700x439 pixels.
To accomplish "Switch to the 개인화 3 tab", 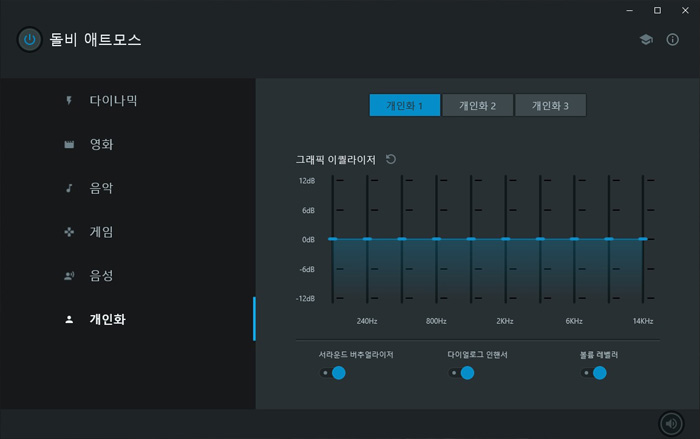I will click(550, 105).
